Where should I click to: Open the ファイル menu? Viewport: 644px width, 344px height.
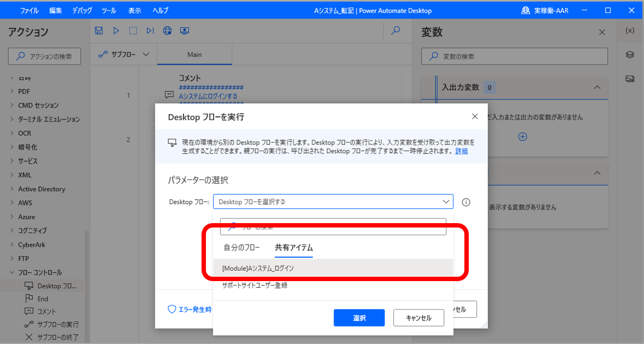point(30,10)
